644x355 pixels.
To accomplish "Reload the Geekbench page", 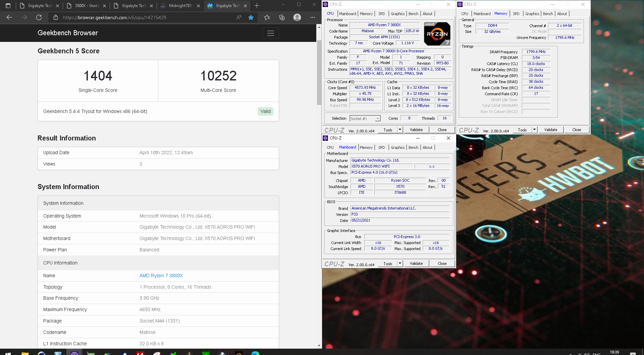I will click(x=39, y=17).
